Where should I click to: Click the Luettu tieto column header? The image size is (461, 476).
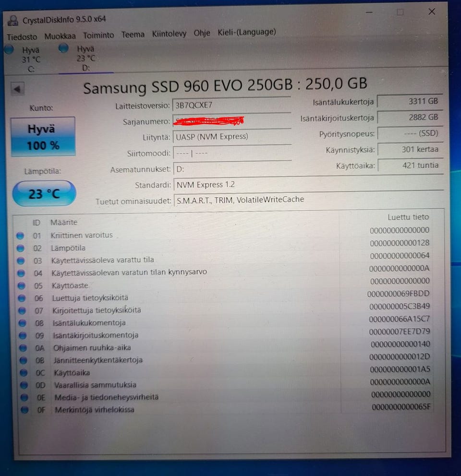click(x=408, y=217)
